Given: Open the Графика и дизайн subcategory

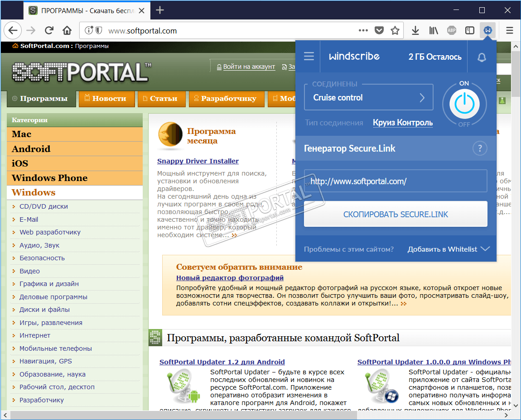Looking at the screenshot, I should click(x=49, y=283).
